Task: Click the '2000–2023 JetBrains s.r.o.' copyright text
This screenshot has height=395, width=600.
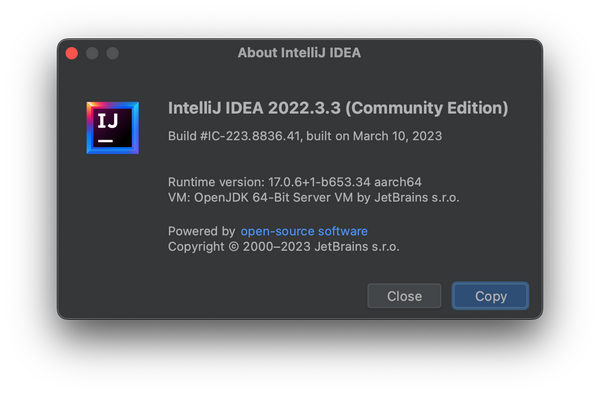Action: pyautogui.click(x=321, y=246)
